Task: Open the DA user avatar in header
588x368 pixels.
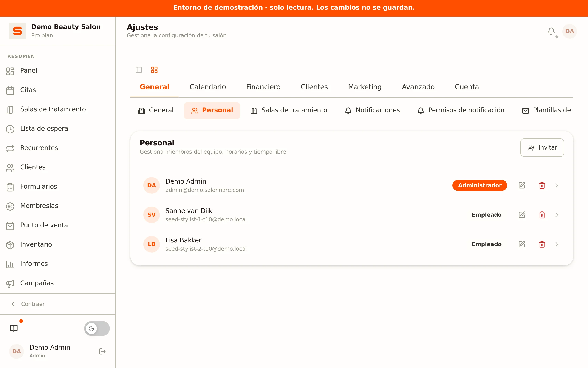Action: click(x=569, y=31)
